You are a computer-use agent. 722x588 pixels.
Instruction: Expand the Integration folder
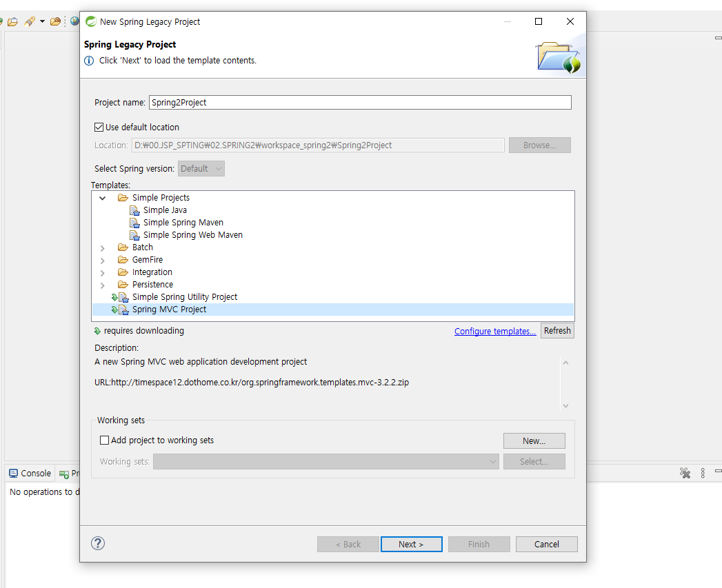tap(103, 273)
